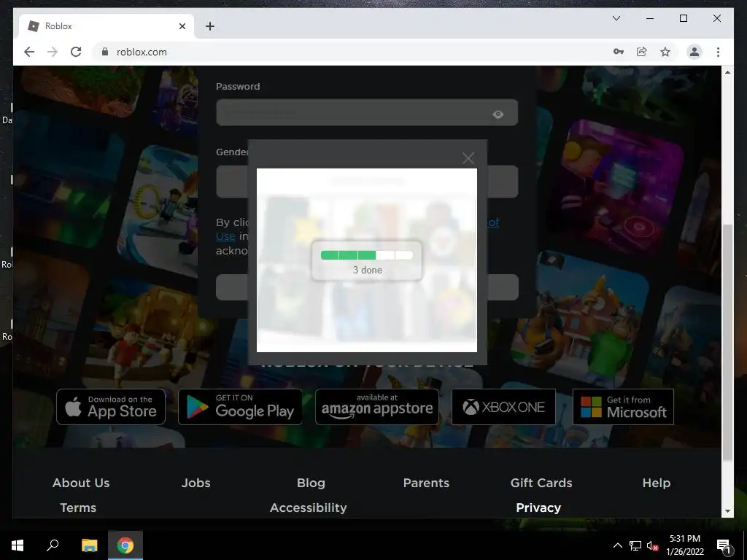Click the Password input field
Viewport: 747px width, 560px height.
coord(367,113)
